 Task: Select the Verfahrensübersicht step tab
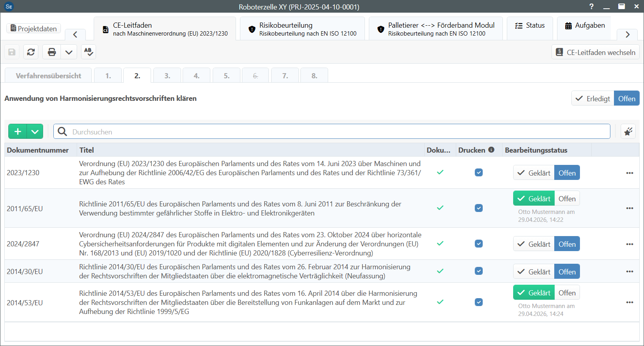[x=48, y=76]
